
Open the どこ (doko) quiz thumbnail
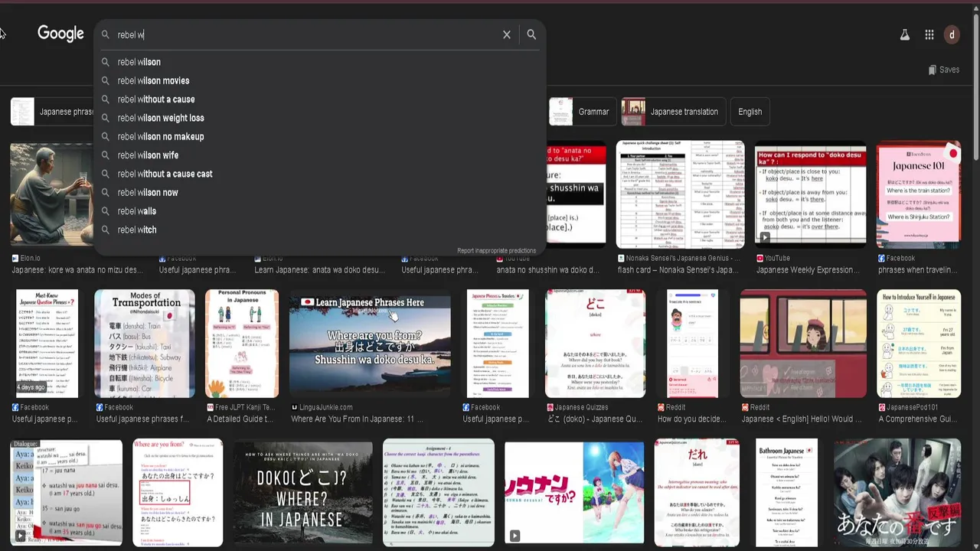pyautogui.click(x=595, y=344)
